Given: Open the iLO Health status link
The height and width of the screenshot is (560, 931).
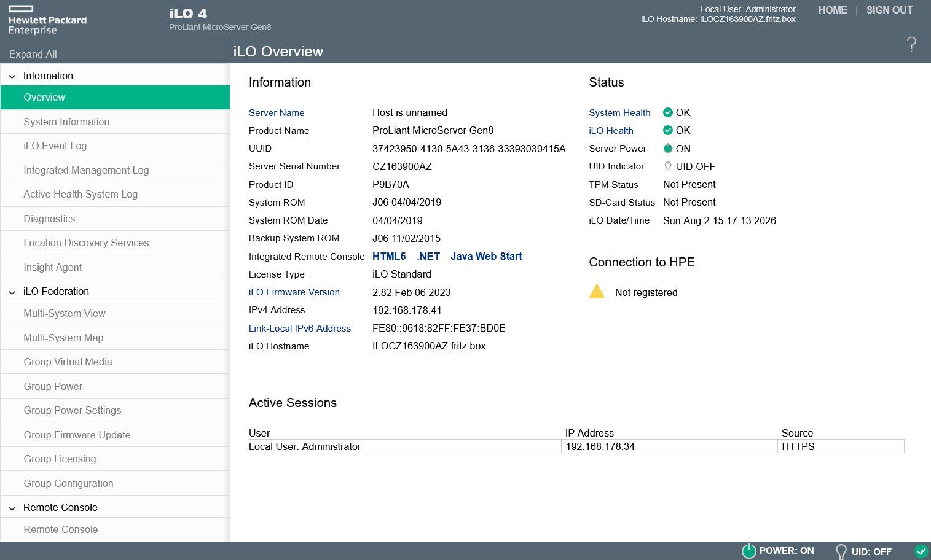Looking at the screenshot, I should point(611,130).
